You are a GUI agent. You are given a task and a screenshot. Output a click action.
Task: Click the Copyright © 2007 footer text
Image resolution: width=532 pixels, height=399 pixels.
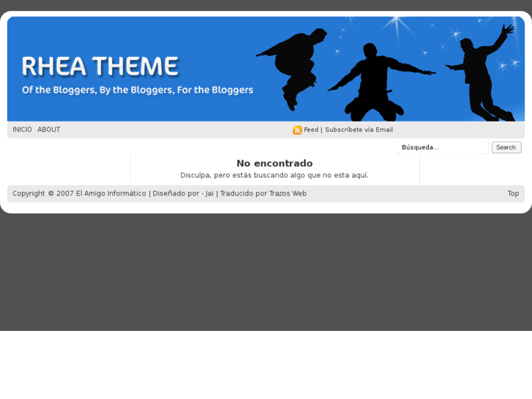tap(43, 193)
